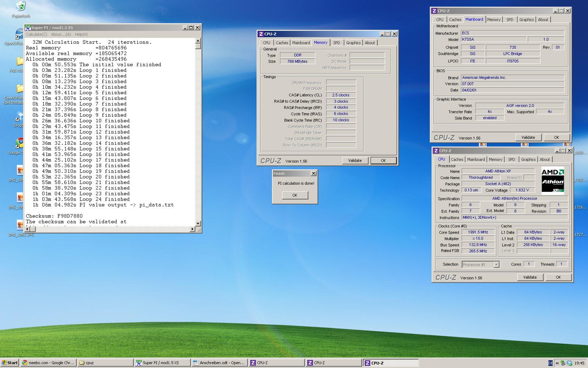Click the 768 MBytes size value

coord(297,61)
